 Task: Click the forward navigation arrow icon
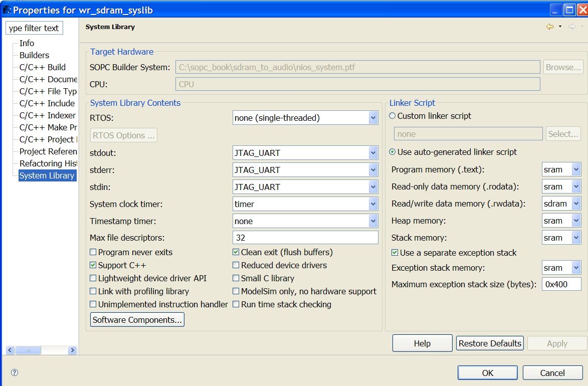(x=571, y=27)
